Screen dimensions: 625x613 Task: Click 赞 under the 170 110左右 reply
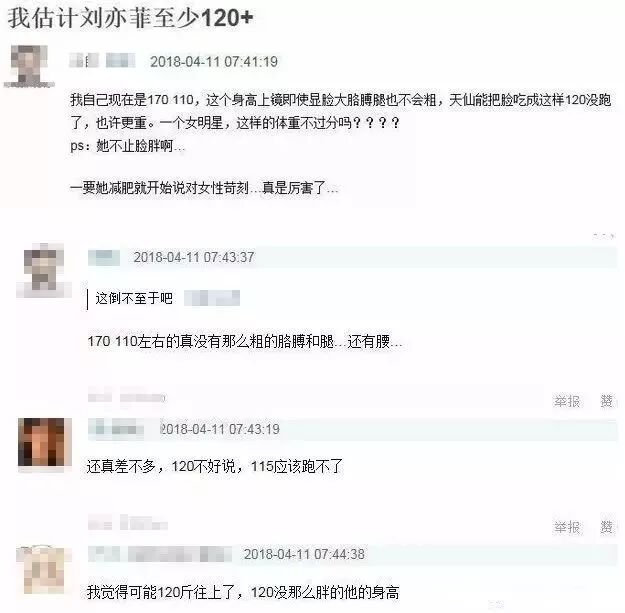pos(607,401)
